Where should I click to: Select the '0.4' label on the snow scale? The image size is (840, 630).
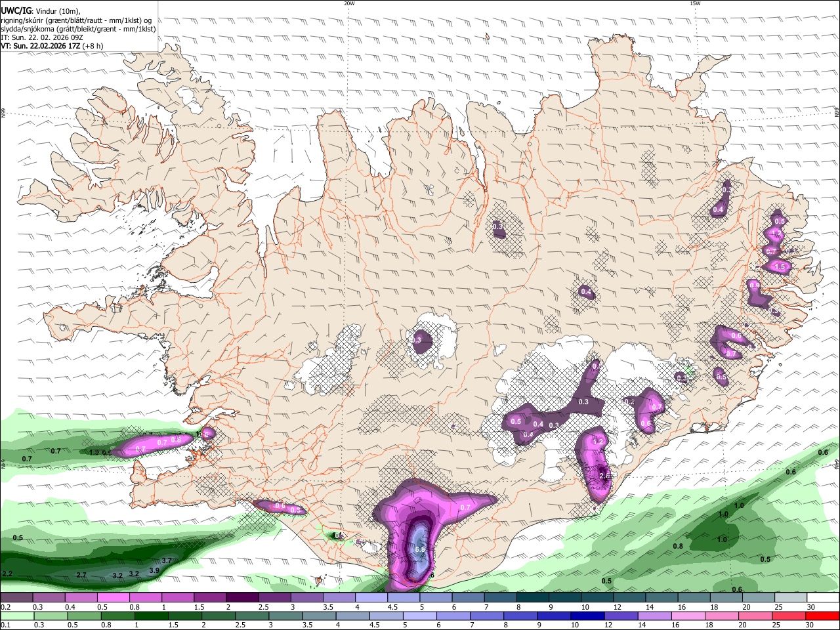click(x=70, y=607)
